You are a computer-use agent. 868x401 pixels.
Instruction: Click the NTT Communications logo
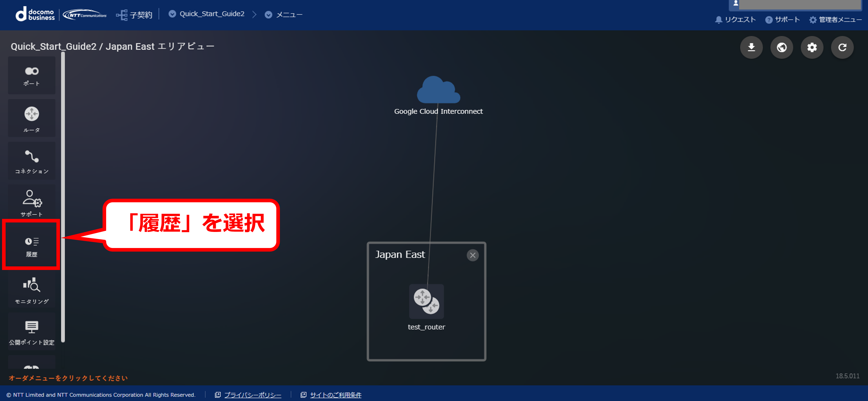click(85, 15)
